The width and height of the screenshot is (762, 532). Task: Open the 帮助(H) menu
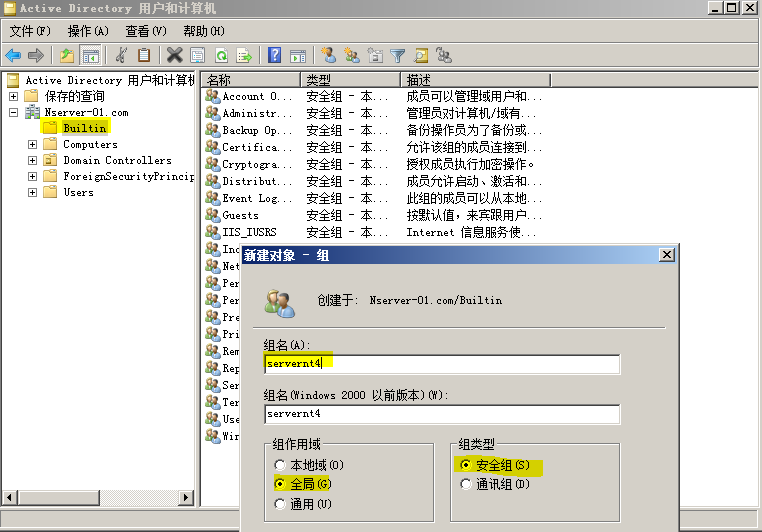click(x=204, y=31)
